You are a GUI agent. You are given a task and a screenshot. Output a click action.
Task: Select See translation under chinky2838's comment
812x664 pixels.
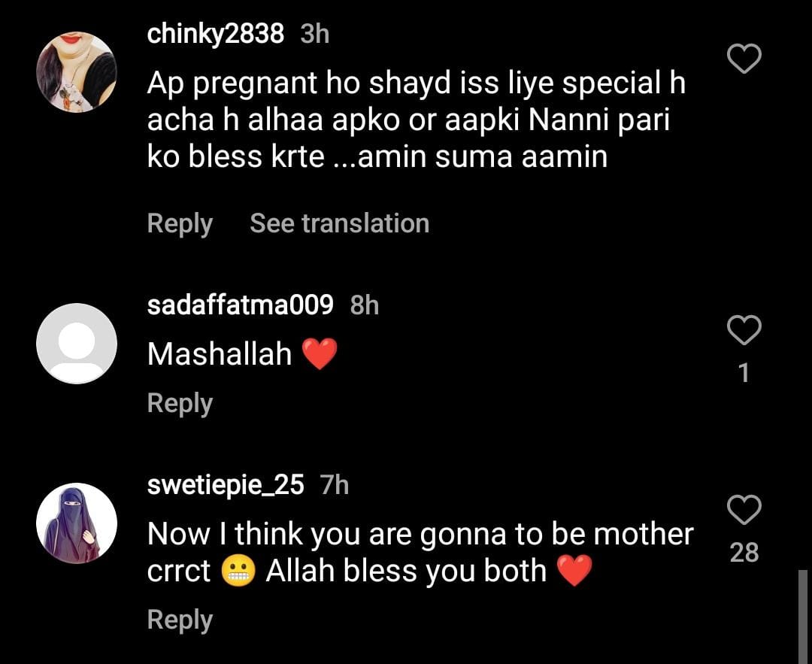point(339,223)
